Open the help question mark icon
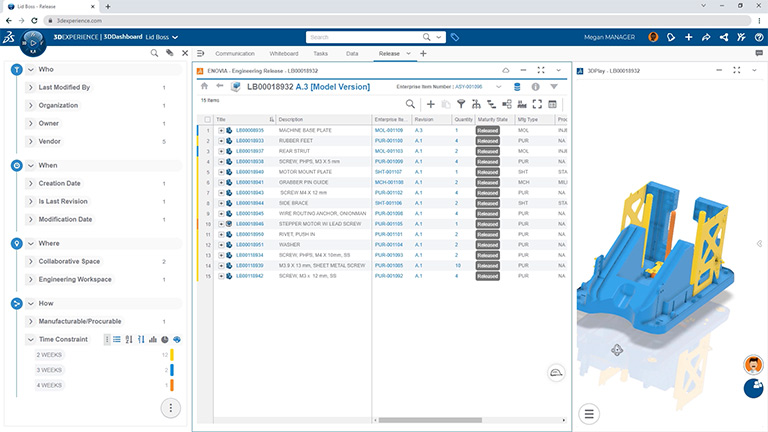The height and width of the screenshot is (432, 768). click(x=759, y=37)
